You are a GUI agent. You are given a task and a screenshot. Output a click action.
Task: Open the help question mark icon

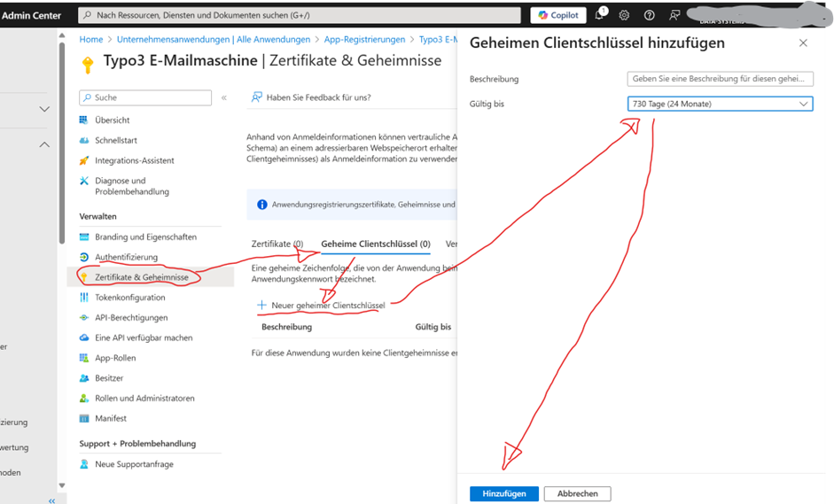click(x=649, y=15)
